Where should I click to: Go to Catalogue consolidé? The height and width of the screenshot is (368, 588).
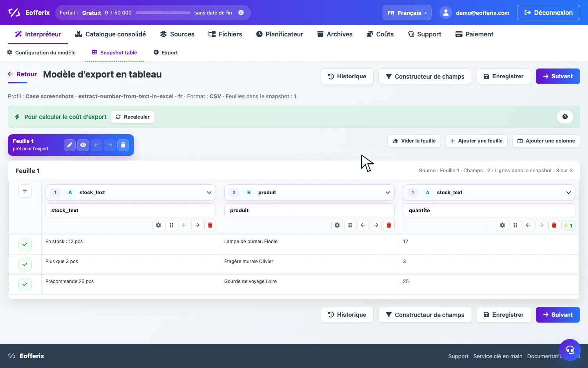(111, 34)
